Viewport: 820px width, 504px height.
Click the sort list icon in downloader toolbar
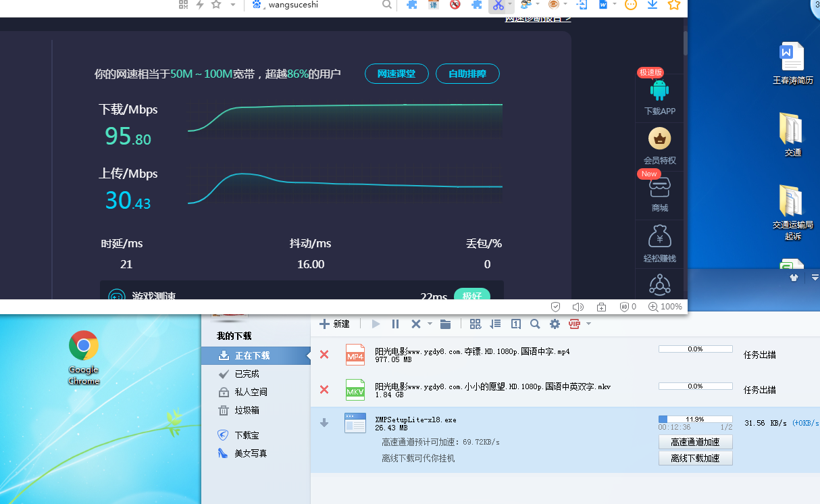tap(496, 324)
